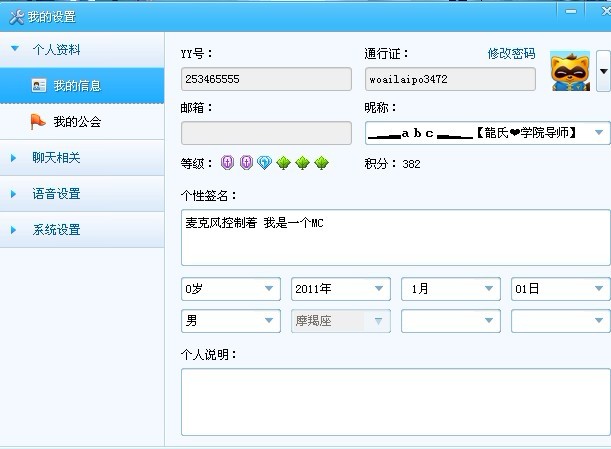The width and height of the screenshot is (611, 449).
Task: Open the empty dropdown right of 摩羯座
Action: pyautogui.click(x=451, y=321)
